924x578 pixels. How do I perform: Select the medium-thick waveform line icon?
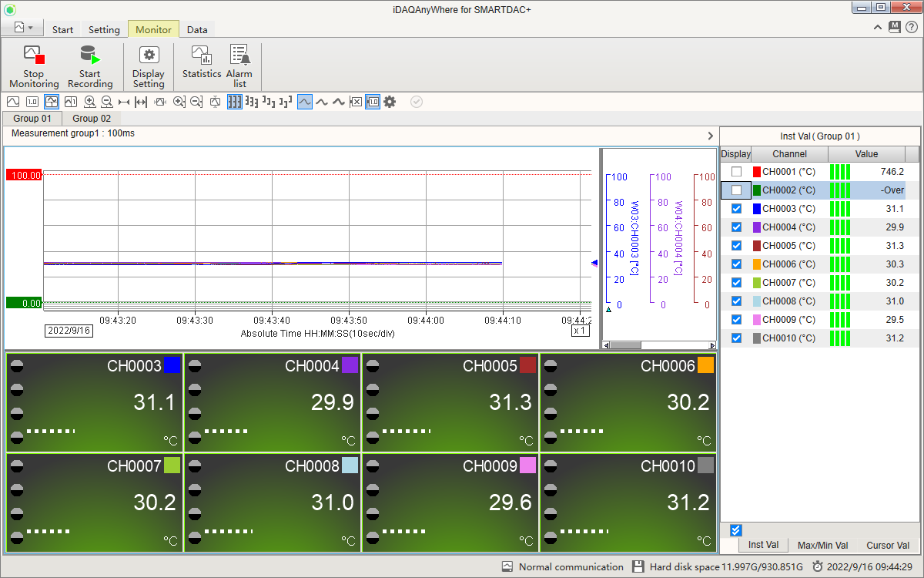322,102
